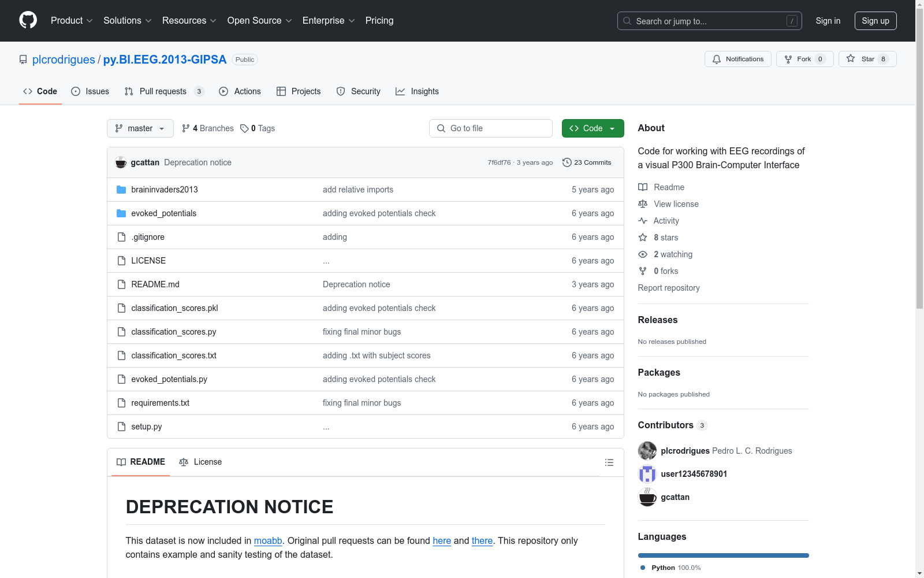Open user12345678901 contributor avatar
The image size is (924, 578).
pos(647,474)
